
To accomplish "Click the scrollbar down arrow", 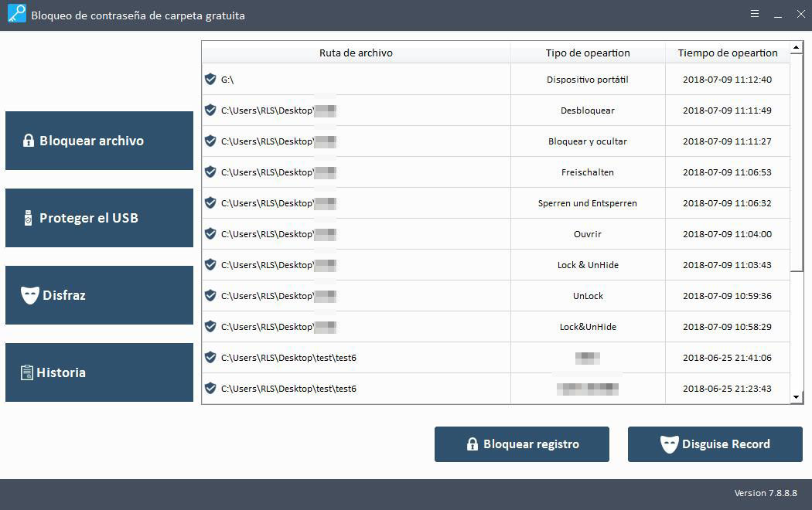I will click(x=797, y=397).
